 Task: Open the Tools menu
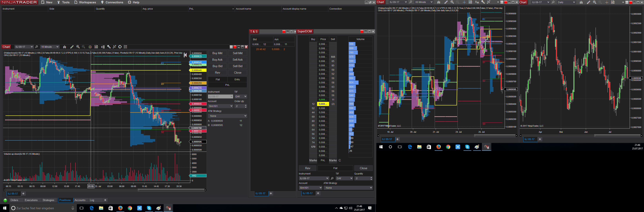point(63,2)
